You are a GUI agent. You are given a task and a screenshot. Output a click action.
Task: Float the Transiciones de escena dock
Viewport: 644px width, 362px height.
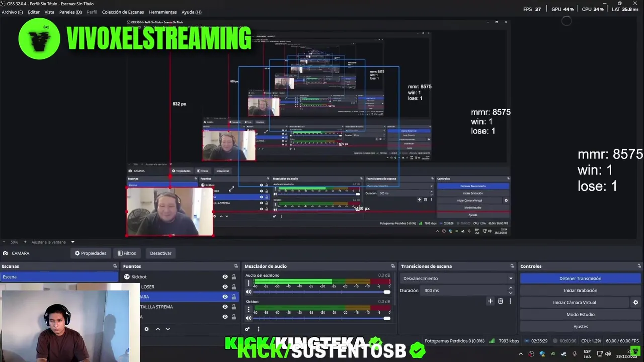[x=512, y=266]
